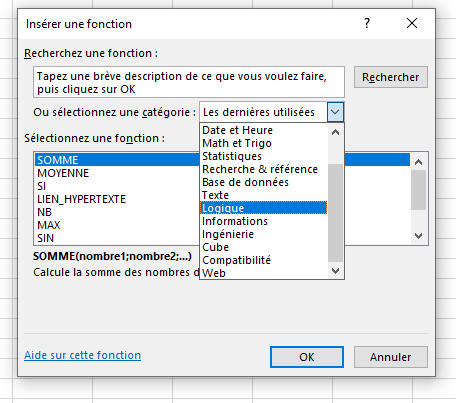
Task: Select MOYENNE in the function list
Action: (x=117, y=173)
